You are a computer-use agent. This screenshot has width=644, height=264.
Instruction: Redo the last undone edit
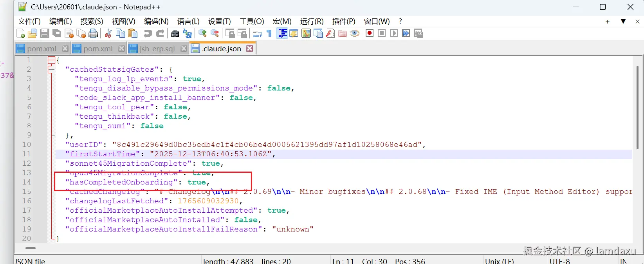(160, 33)
